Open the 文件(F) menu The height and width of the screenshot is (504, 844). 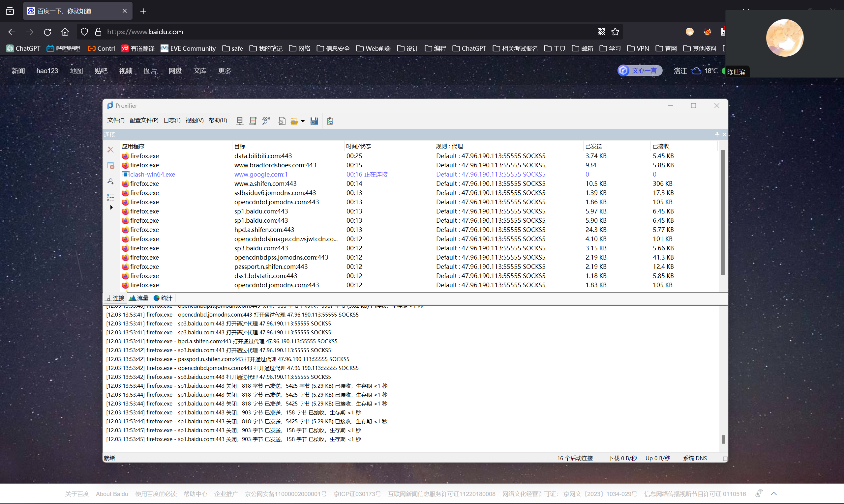click(116, 120)
